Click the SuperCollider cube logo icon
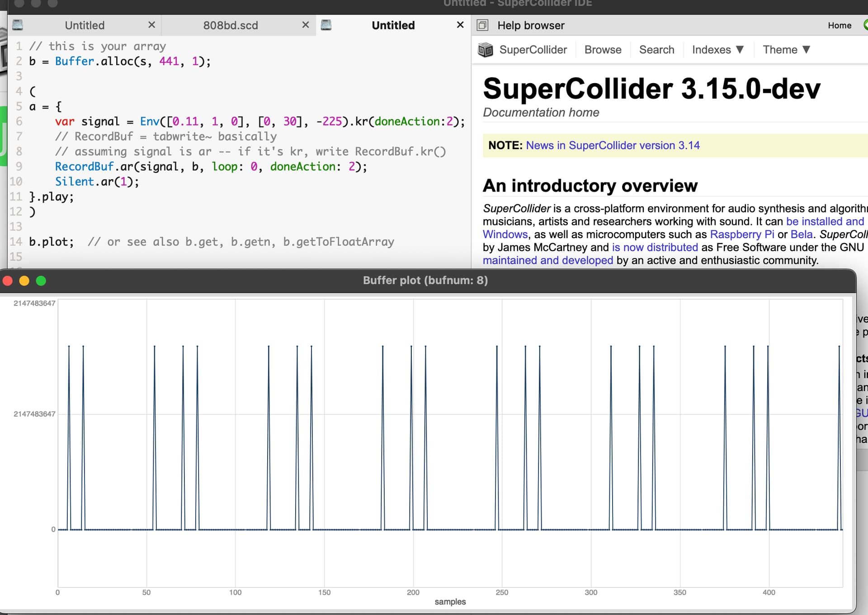 [x=486, y=50]
